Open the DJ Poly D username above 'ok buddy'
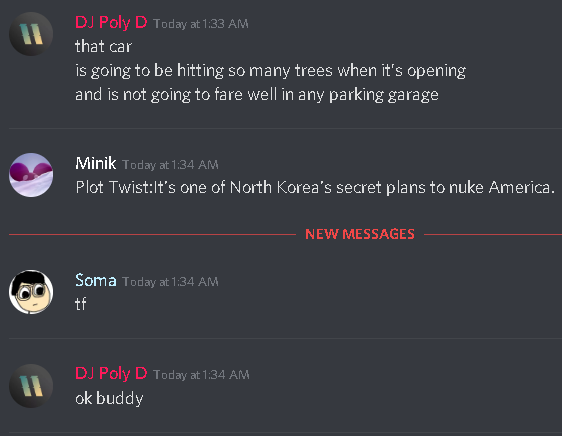562x436 pixels. [111, 374]
